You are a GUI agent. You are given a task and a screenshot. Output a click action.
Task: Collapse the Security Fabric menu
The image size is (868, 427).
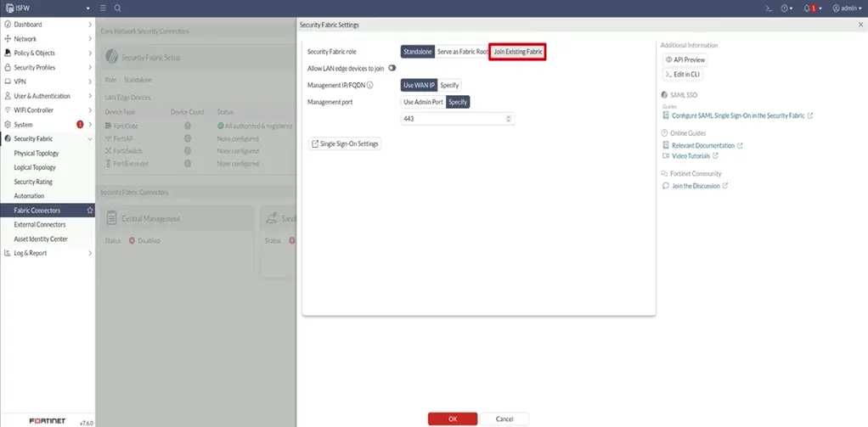[x=48, y=139]
